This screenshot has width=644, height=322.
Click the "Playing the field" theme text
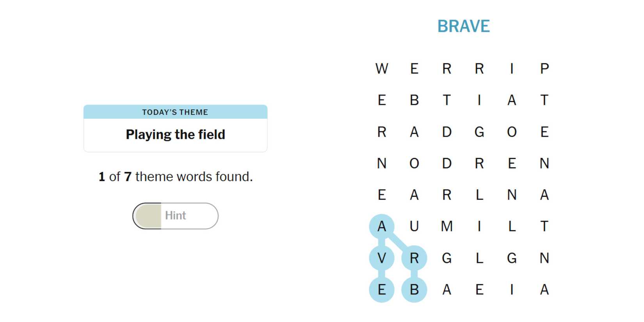(x=175, y=135)
